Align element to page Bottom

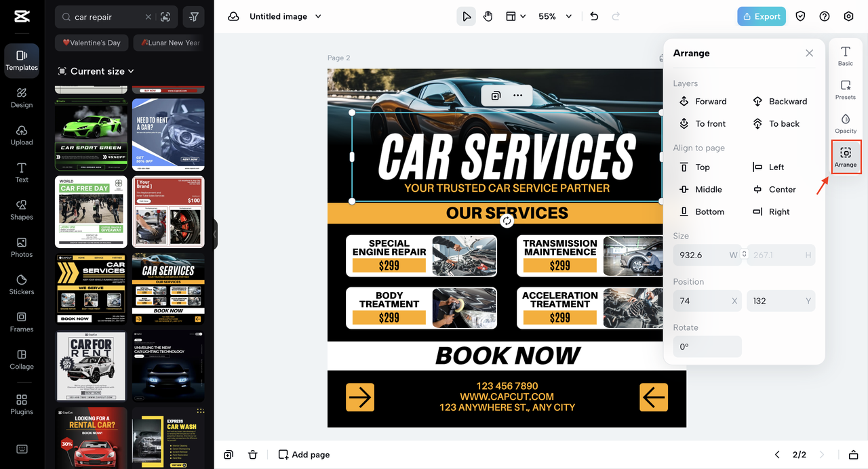point(702,212)
